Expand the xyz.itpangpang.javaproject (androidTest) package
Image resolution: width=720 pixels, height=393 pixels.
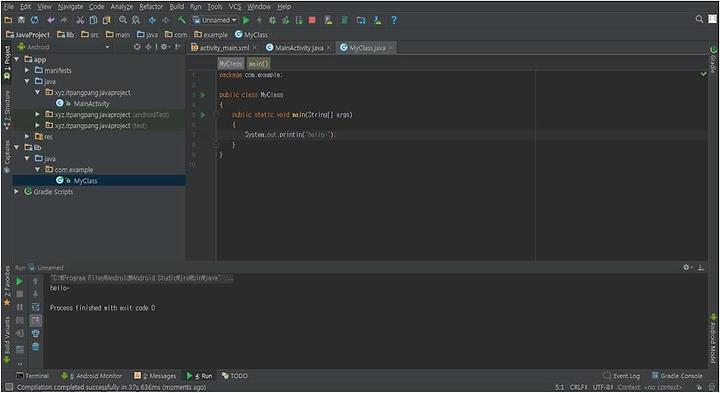(x=38, y=114)
